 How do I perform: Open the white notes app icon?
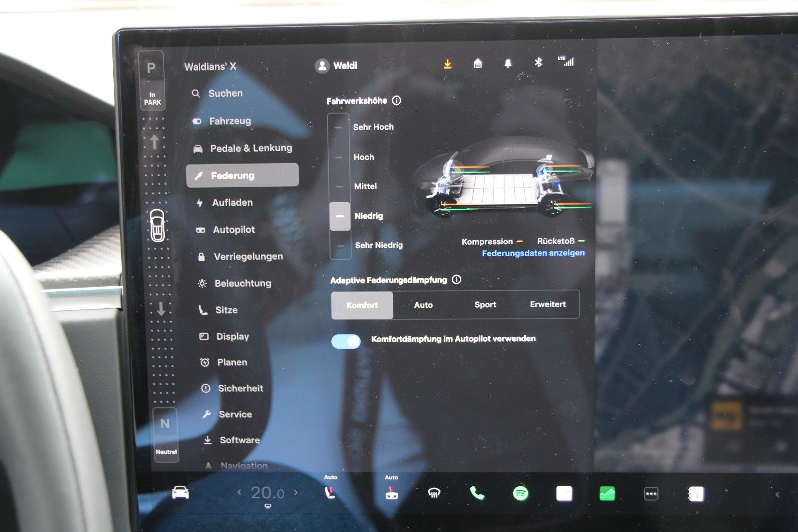pos(564,494)
